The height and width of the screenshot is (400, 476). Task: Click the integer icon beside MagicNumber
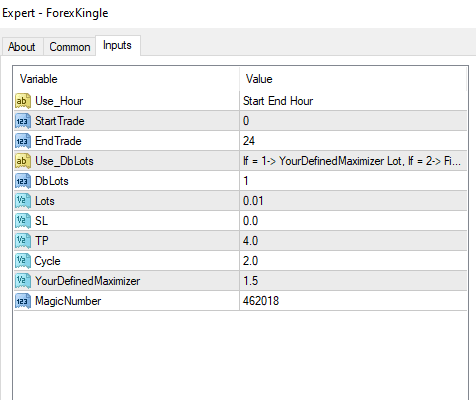coord(23,301)
